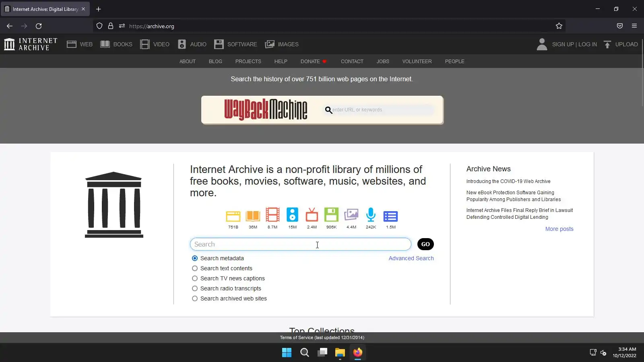Select Search TV news captions option

195,278
